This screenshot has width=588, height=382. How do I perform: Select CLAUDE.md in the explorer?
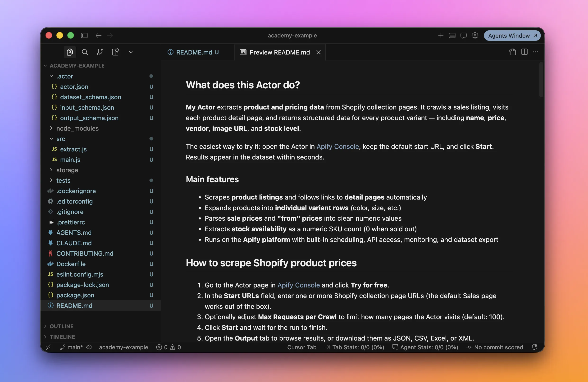pyautogui.click(x=101, y=243)
